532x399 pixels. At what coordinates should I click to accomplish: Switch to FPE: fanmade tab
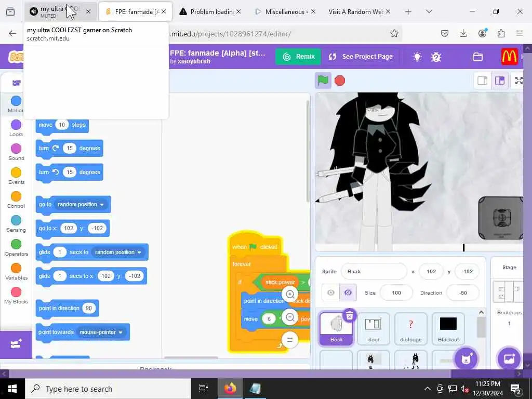(136, 11)
